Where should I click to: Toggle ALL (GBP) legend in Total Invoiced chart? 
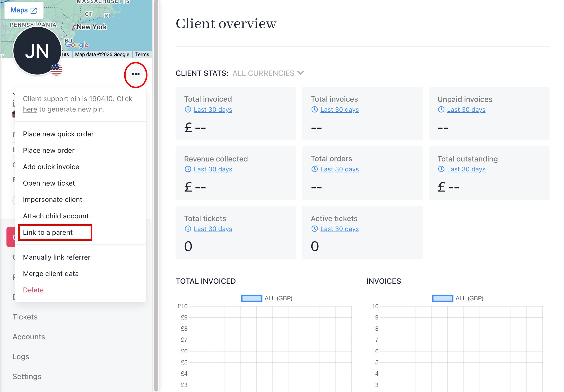(x=267, y=298)
